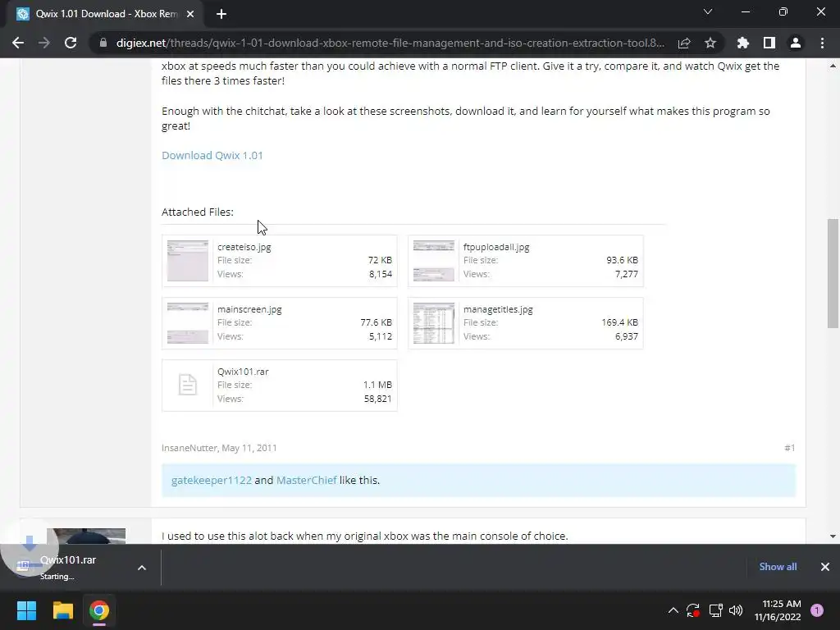840x630 pixels.
Task: Open the notification center badge
Action: point(817,610)
